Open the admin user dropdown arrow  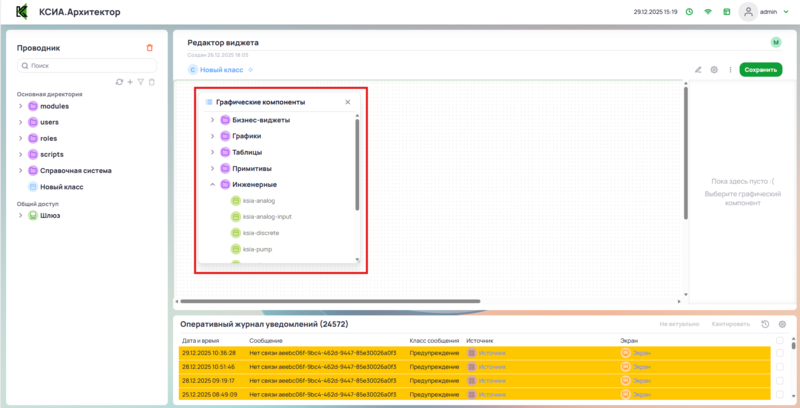click(x=786, y=12)
